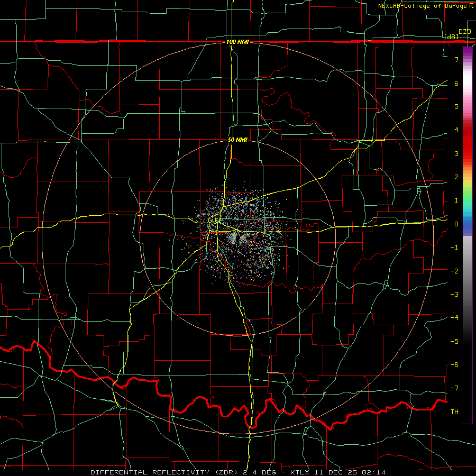Click the 02:14 timestamp
476x476 pixels.
pos(373,472)
